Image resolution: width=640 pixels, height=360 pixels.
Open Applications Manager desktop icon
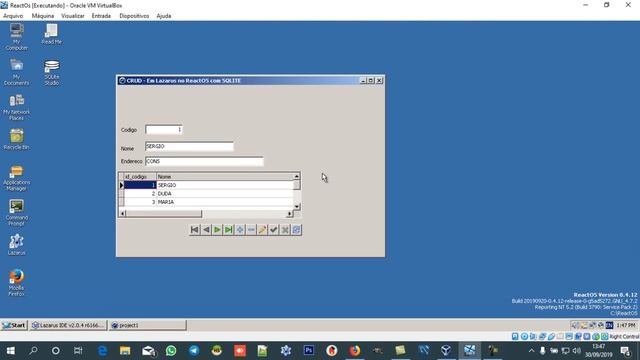[16, 178]
